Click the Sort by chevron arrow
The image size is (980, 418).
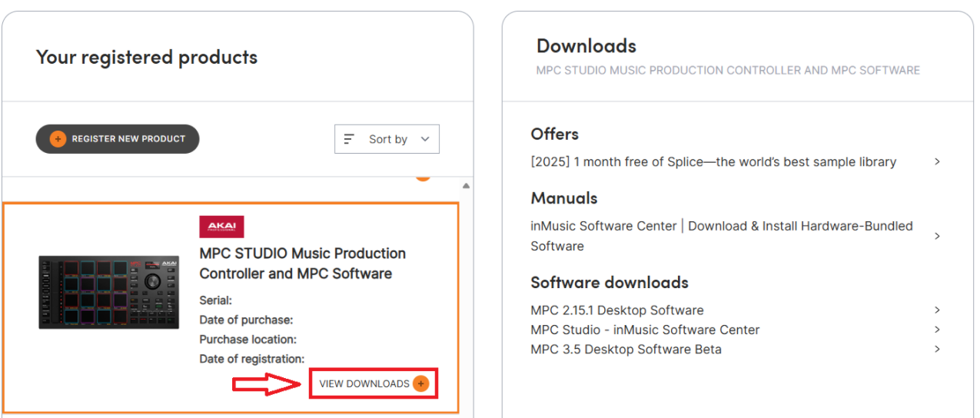coord(425,139)
